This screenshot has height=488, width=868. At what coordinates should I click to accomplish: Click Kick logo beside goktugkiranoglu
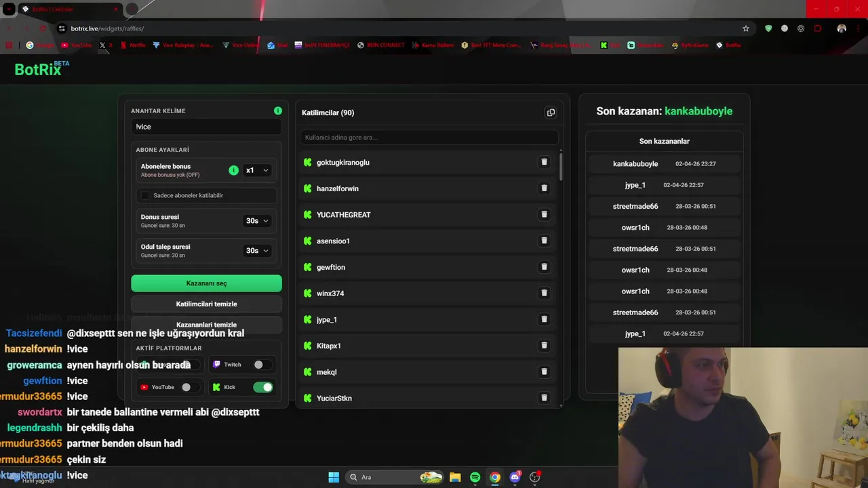[x=308, y=162]
